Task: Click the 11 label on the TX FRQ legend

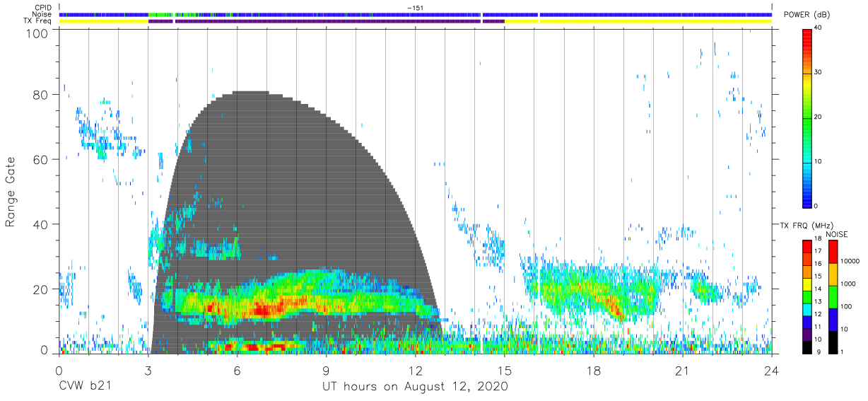Action: 819,327
